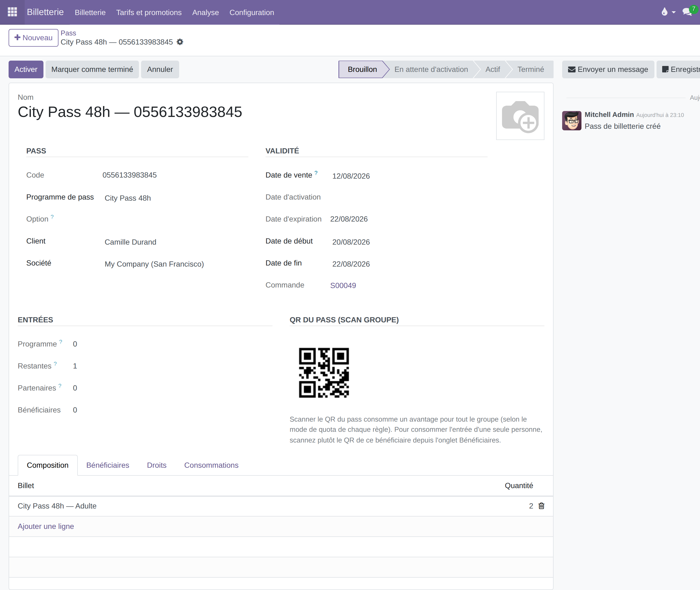
Task: Click the Nouveau button
Action: click(x=34, y=38)
